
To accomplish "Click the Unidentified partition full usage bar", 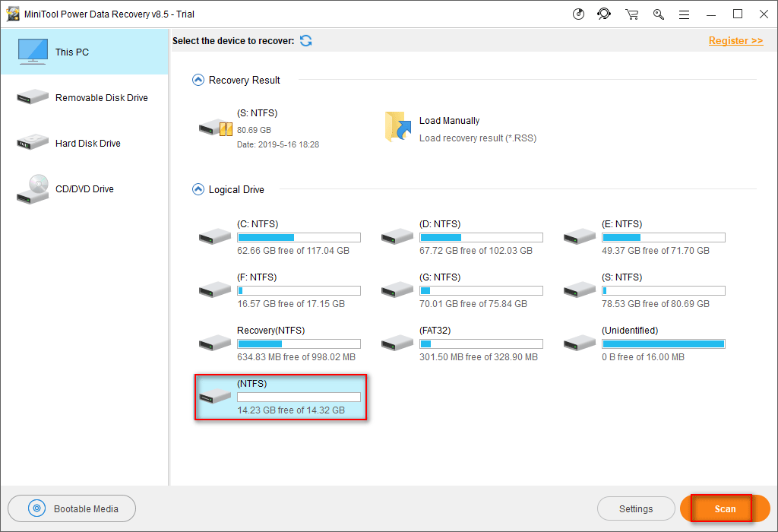I will (x=663, y=344).
